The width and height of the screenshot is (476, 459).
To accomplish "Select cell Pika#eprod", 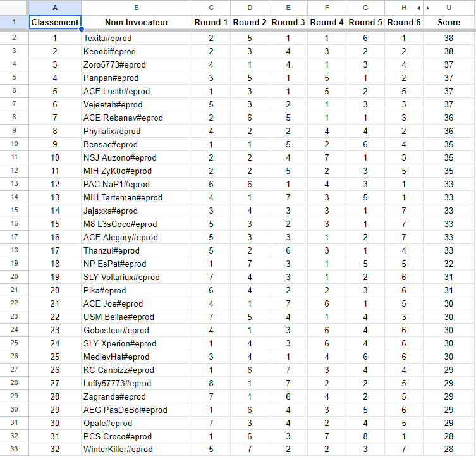I will click(137, 291).
